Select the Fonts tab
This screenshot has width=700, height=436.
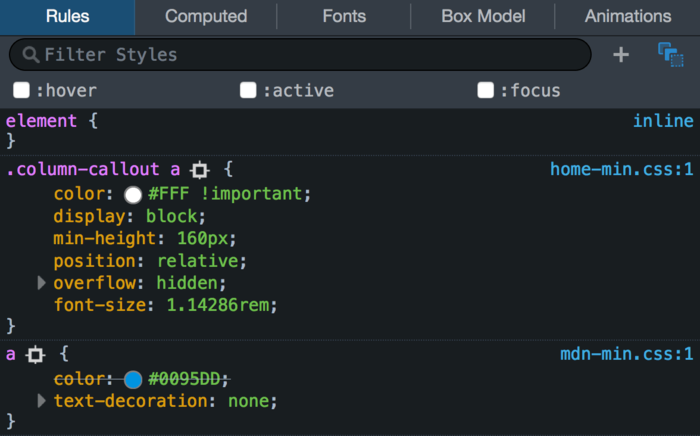tap(344, 17)
